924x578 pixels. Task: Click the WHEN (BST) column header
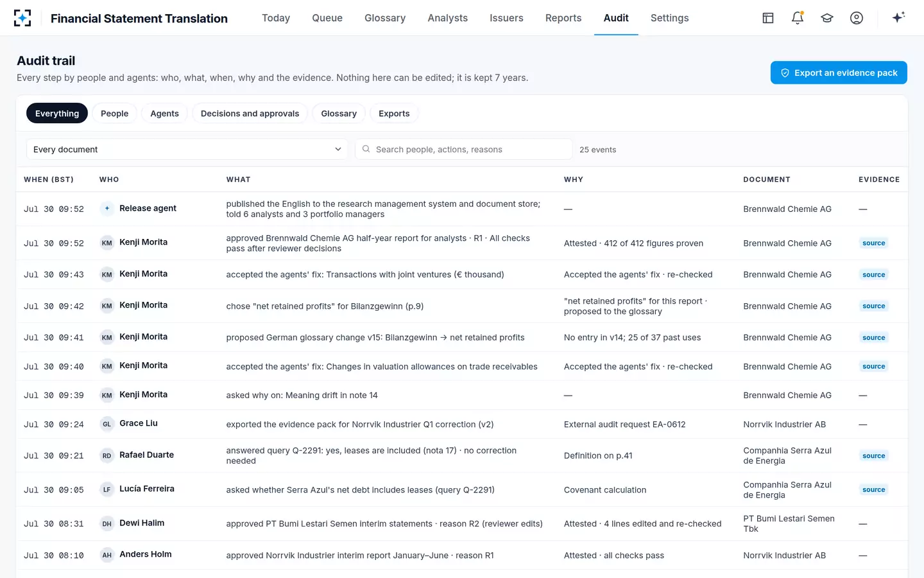[x=49, y=179]
